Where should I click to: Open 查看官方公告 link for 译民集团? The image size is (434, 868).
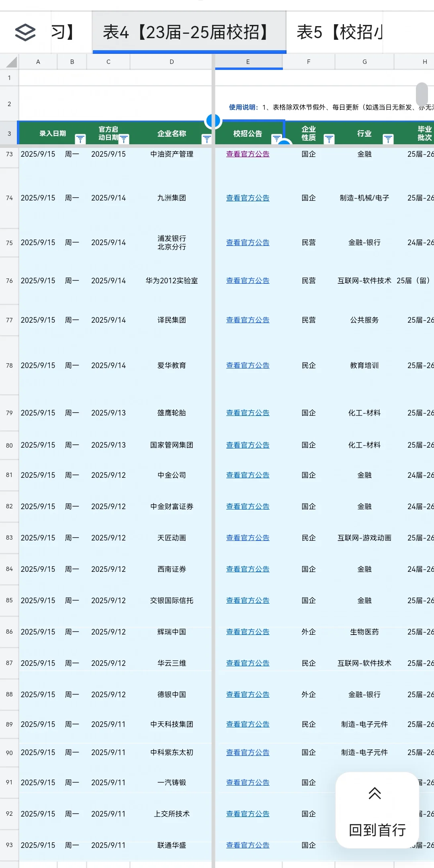pos(248,320)
